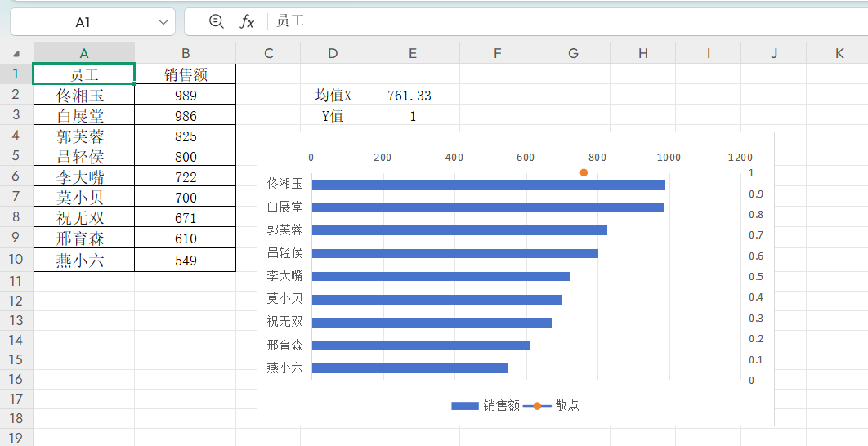Select the bar for 燕小六 in chart

click(x=409, y=368)
